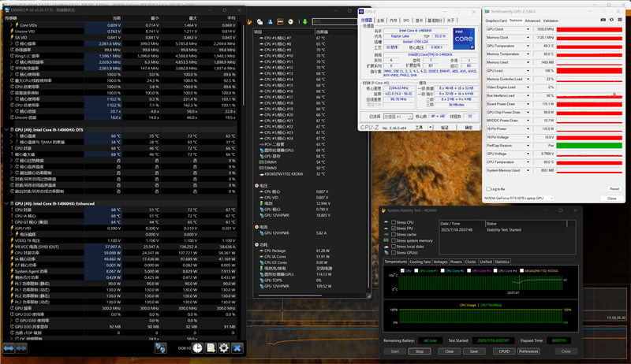
Task: Switch to Cooling Fans tab in AIDA64
Action: (420, 261)
